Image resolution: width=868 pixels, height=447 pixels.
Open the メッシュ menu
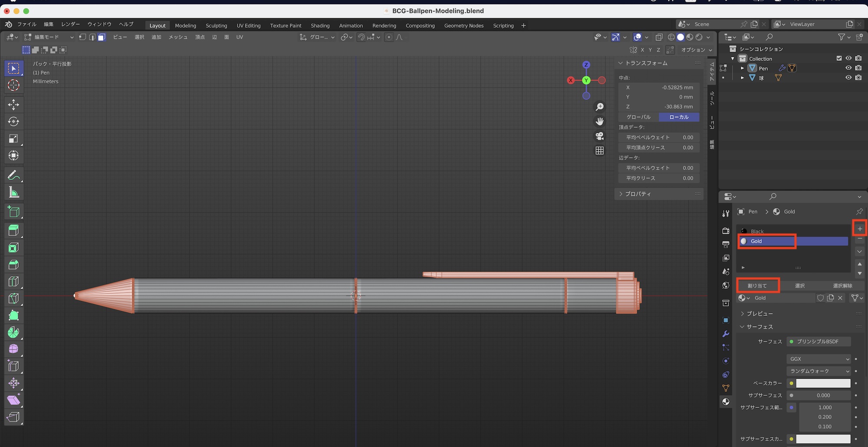click(x=178, y=37)
